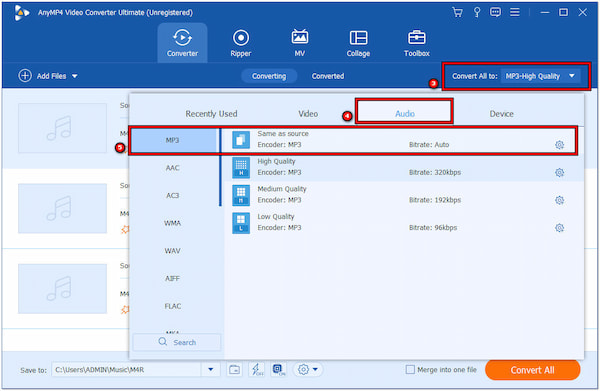Click the third file music thumbnail
The width and height of the screenshot is (600, 391).
click(62, 288)
